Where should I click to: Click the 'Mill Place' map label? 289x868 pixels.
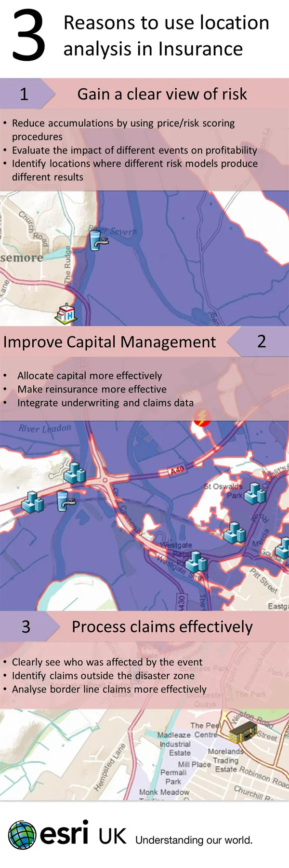(x=194, y=764)
